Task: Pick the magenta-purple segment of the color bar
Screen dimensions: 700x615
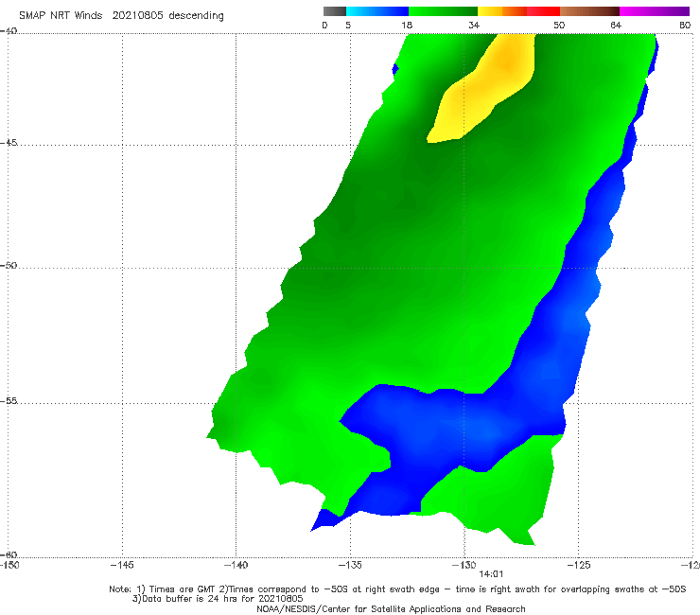Action: point(655,11)
